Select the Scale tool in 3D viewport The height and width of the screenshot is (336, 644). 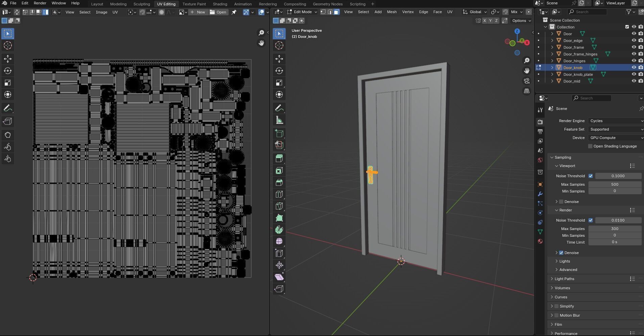[x=279, y=83]
